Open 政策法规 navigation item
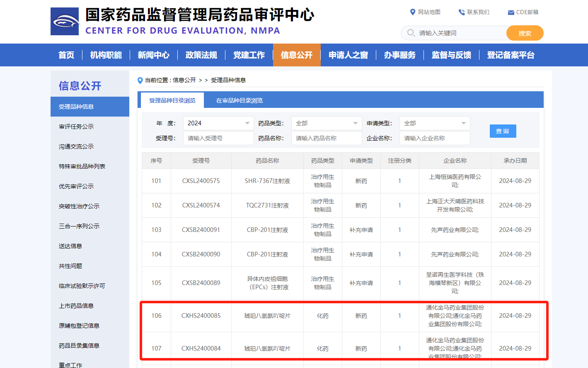 (201, 55)
